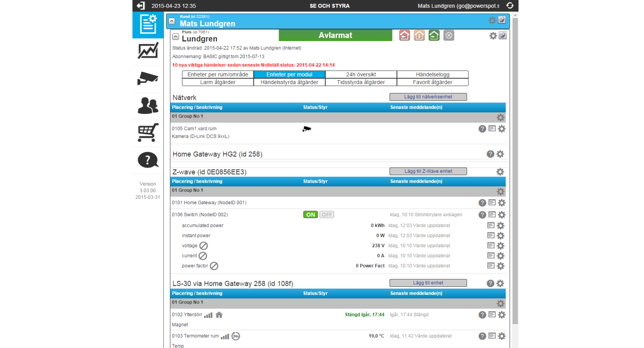Open the shopping cart sidebar icon
This screenshot has width=644, height=348.
point(148,133)
